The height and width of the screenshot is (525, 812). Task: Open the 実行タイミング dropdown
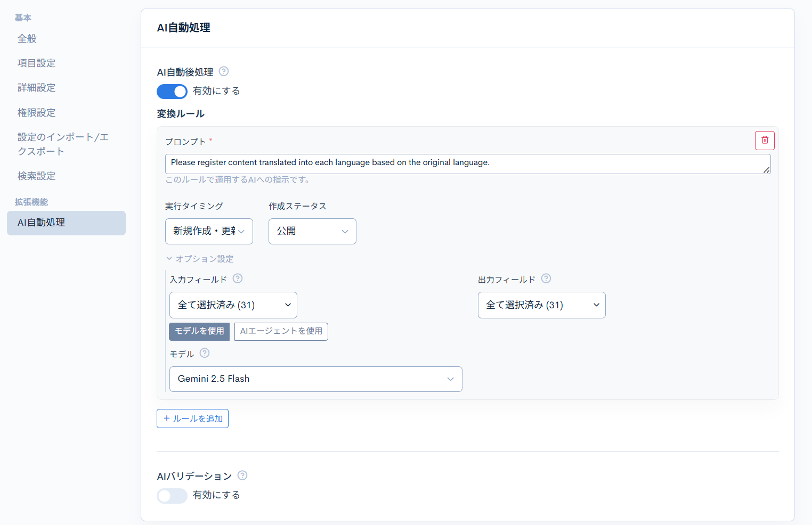pos(209,231)
